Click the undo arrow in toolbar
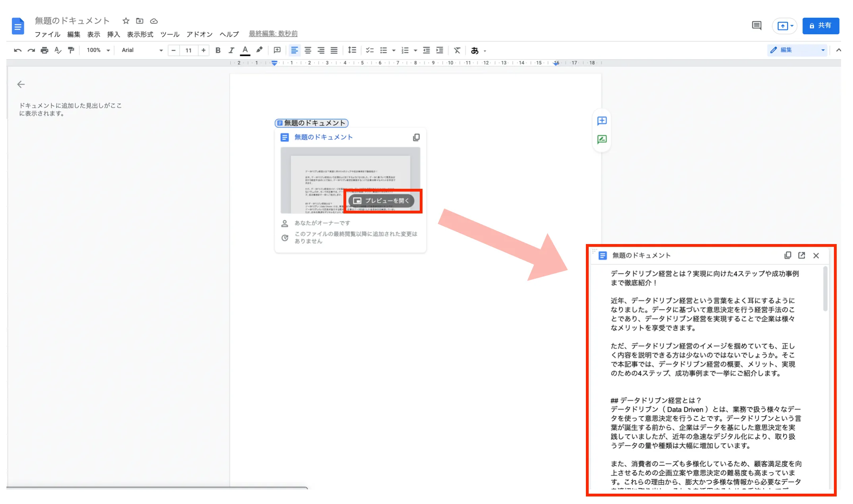853x504 pixels. coord(17,50)
